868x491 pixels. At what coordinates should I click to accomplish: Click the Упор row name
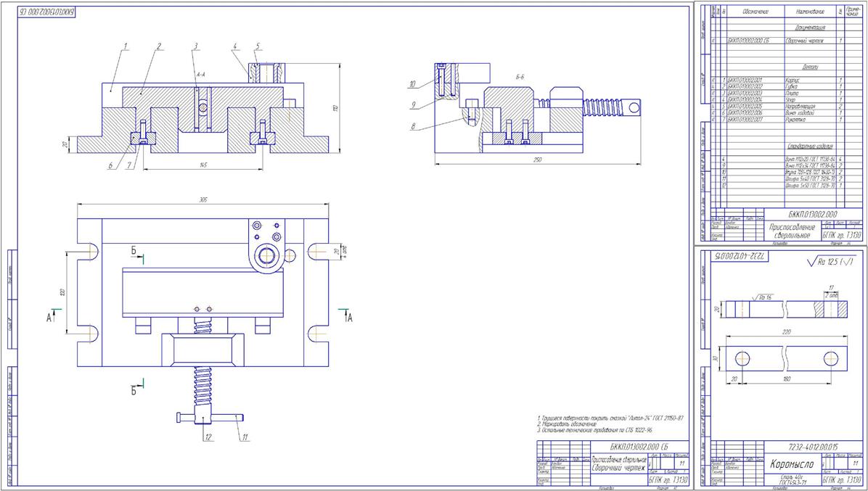pyautogui.click(x=792, y=100)
